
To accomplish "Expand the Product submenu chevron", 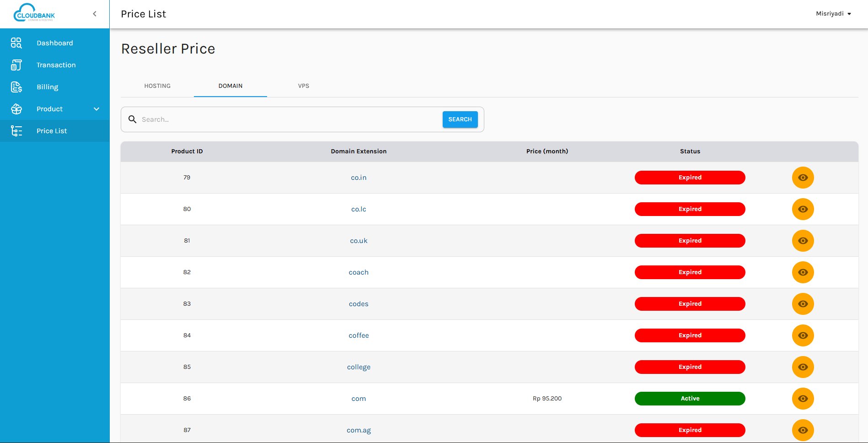I will [96, 109].
